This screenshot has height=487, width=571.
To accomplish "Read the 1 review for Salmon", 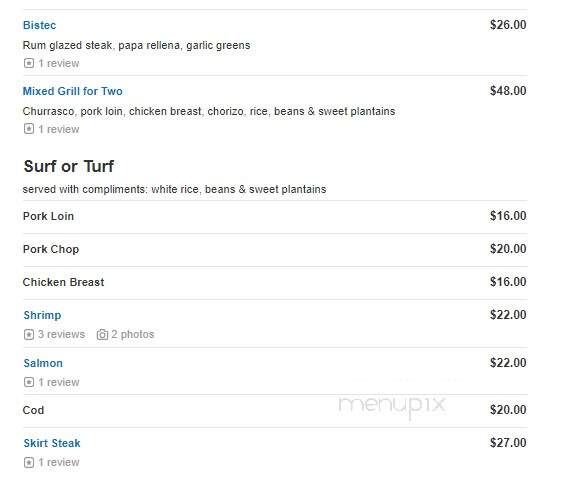I will pyautogui.click(x=59, y=382).
